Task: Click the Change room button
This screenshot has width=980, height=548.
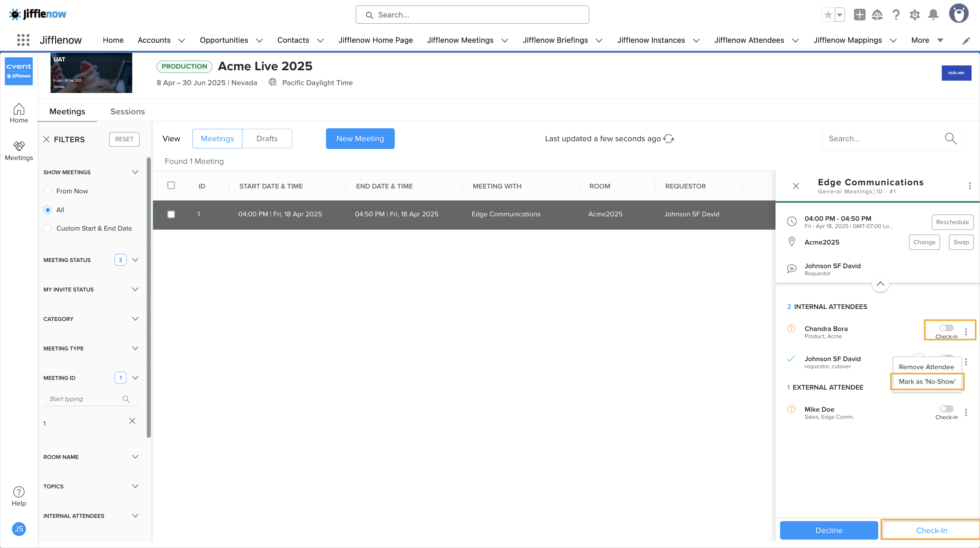Action: click(924, 242)
